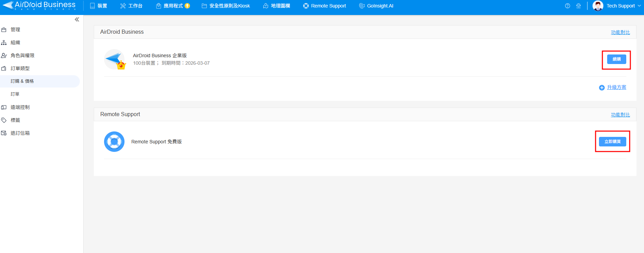Image resolution: width=644 pixels, height=253 pixels.
Task: Click the blue plus icon beside 升級方案
Action: coord(602,88)
